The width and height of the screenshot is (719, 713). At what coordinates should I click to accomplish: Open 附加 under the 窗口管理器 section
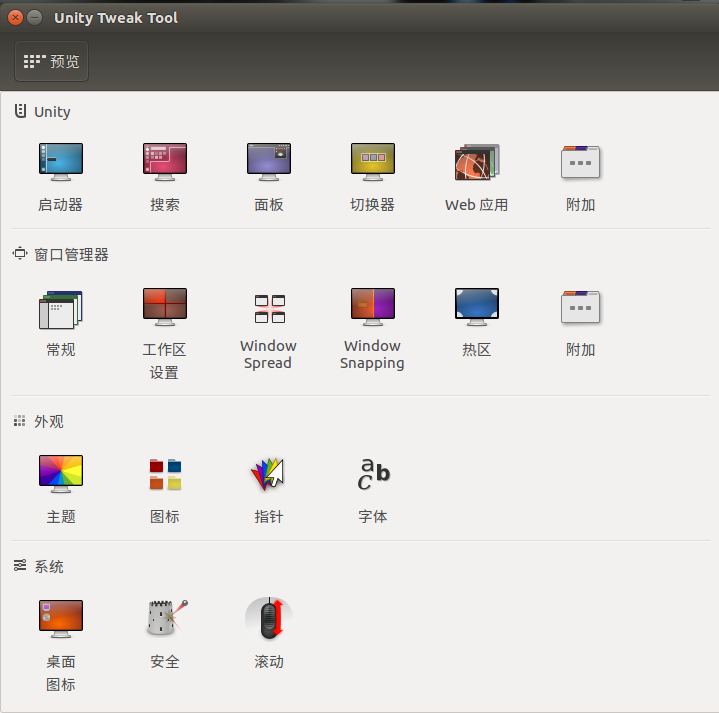click(581, 307)
